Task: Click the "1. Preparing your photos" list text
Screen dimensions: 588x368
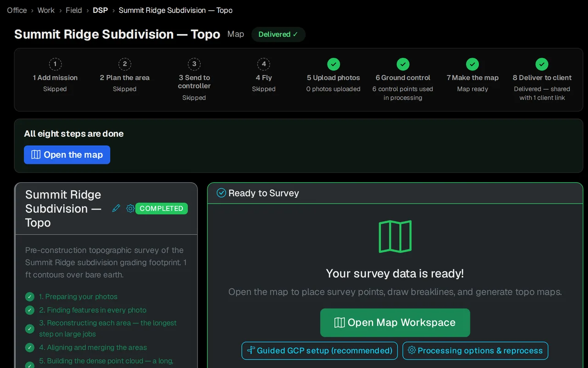Action: click(x=78, y=297)
